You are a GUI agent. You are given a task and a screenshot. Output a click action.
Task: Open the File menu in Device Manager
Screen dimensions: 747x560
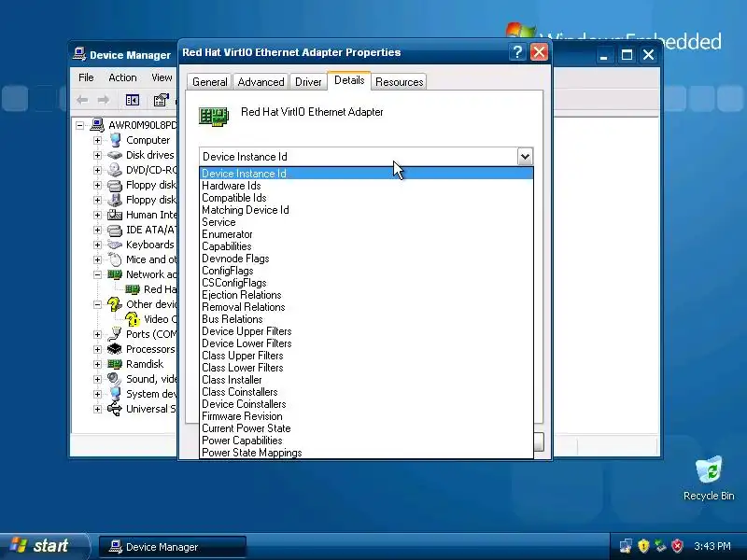pos(86,77)
